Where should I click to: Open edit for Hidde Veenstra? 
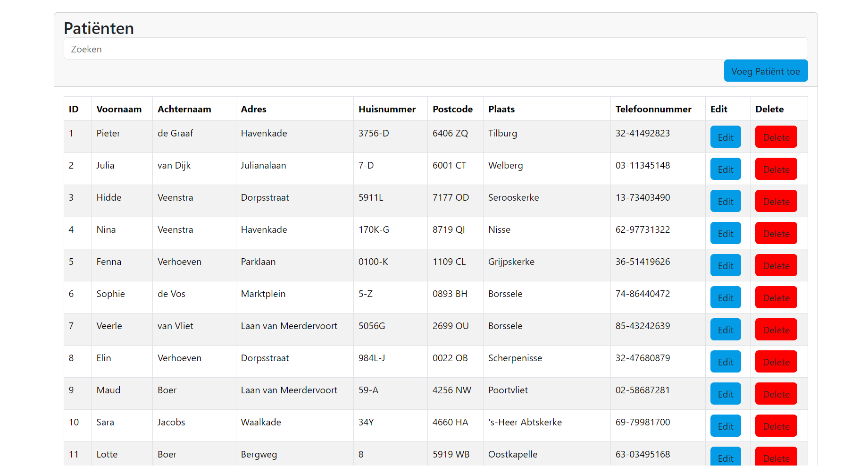725,201
